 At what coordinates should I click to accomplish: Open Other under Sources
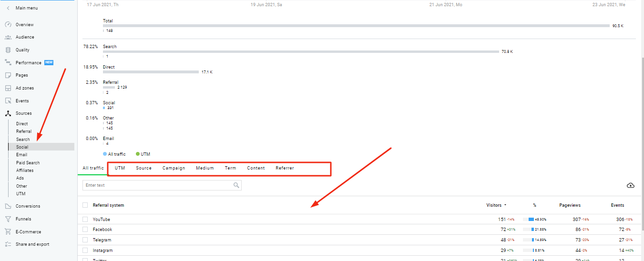point(21,186)
